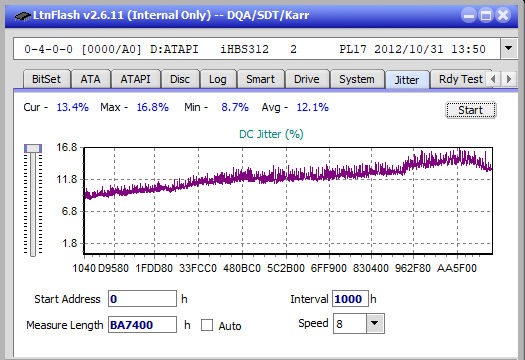
Task: Focus the Interval field showing 1000
Action: coord(350,298)
